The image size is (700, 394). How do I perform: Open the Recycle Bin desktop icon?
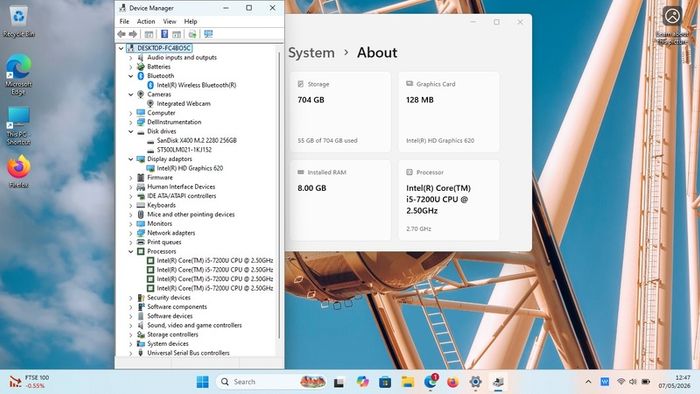click(x=19, y=21)
